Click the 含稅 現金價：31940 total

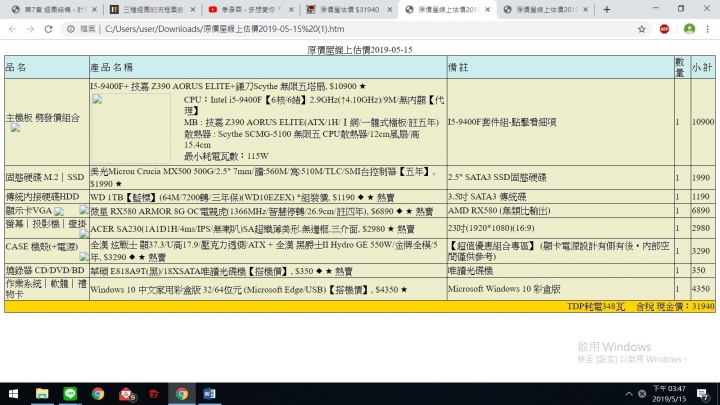coord(675,307)
